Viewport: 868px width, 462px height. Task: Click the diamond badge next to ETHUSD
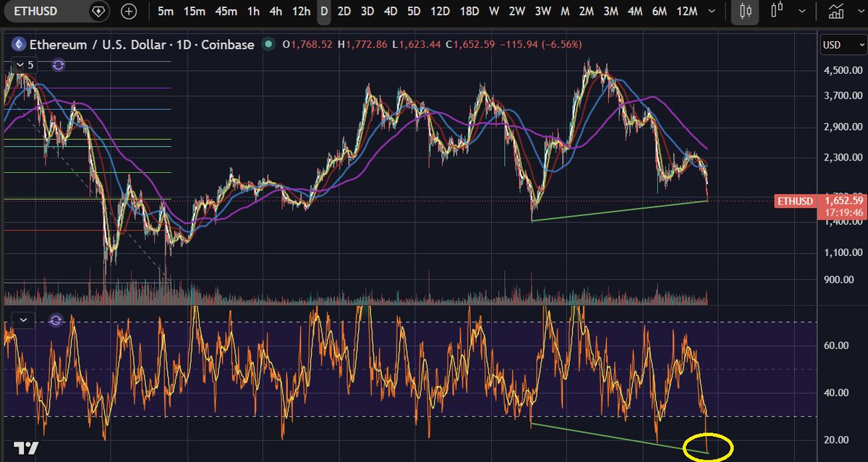coord(98,12)
